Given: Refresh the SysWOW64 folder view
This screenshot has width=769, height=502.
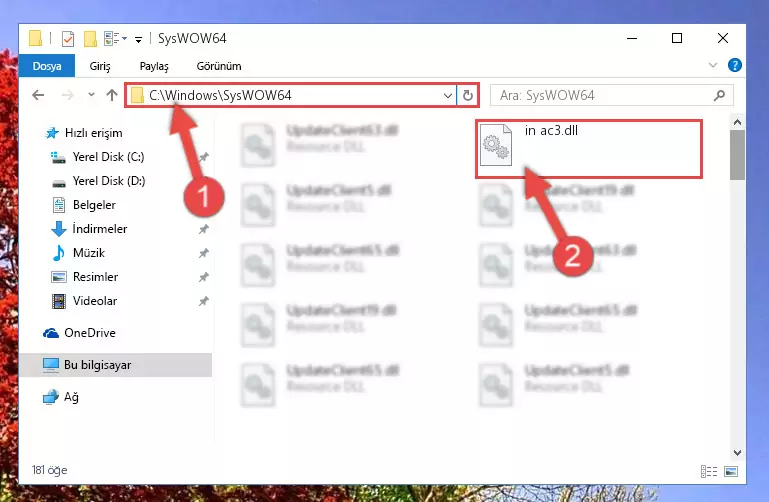Looking at the screenshot, I should coord(467,95).
